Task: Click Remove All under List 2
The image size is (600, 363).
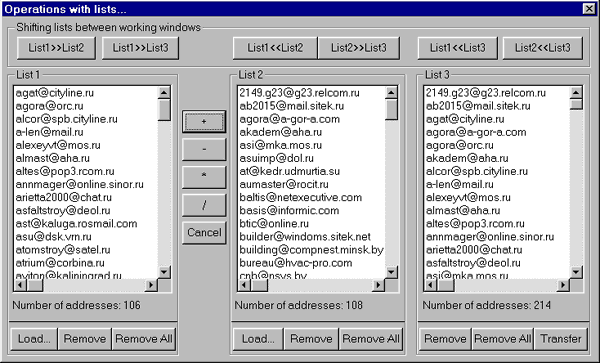Action: coord(371,339)
